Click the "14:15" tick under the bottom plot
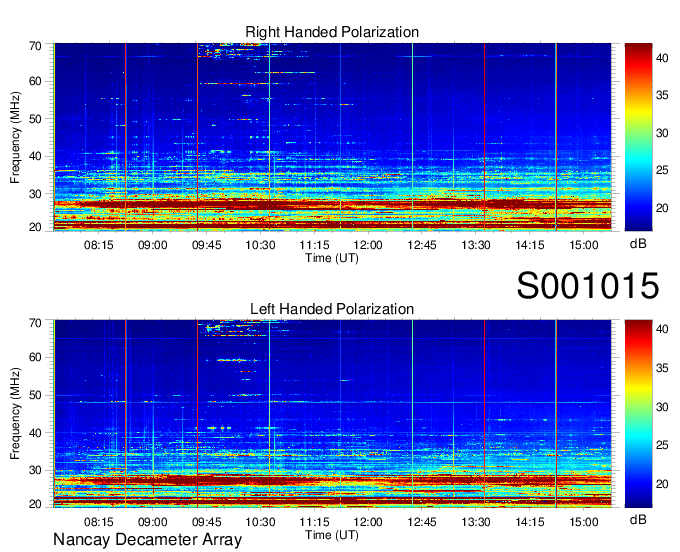Screen dimensions: 680x552 pos(530,522)
